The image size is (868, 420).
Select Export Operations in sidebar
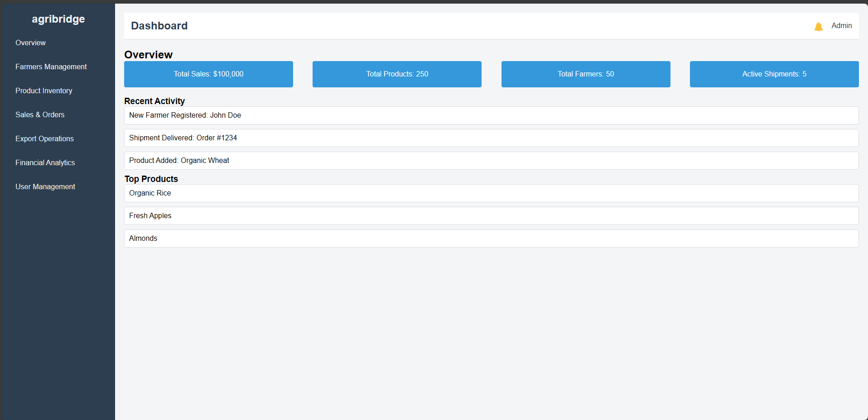pyautogui.click(x=44, y=138)
